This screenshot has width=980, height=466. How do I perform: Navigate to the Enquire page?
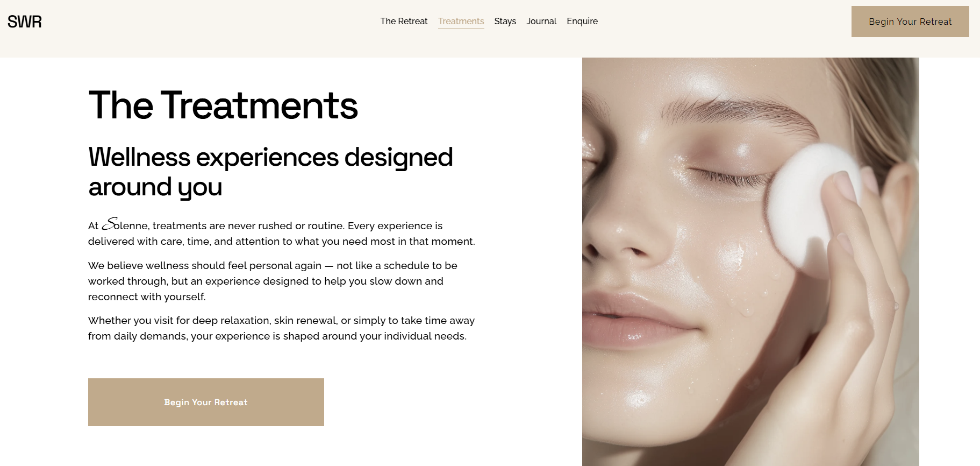[582, 21]
